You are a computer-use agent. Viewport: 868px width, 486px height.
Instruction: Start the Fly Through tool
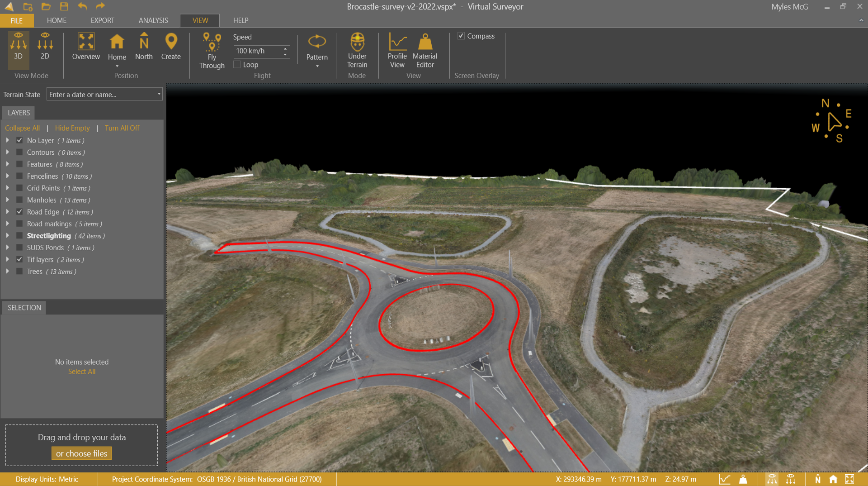coord(212,51)
